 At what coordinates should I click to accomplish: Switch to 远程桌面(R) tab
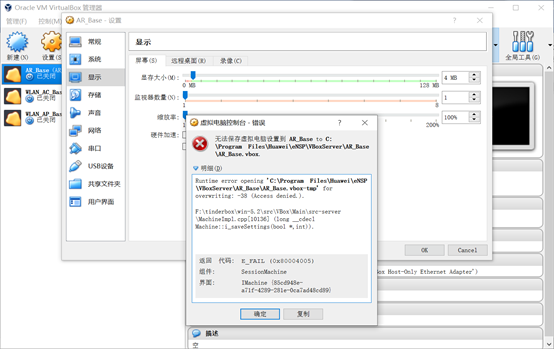tap(189, 61)
